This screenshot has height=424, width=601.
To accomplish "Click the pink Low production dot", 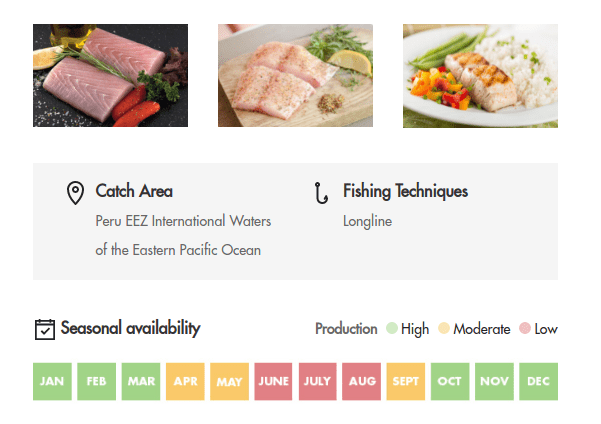I will pos(525,328).
